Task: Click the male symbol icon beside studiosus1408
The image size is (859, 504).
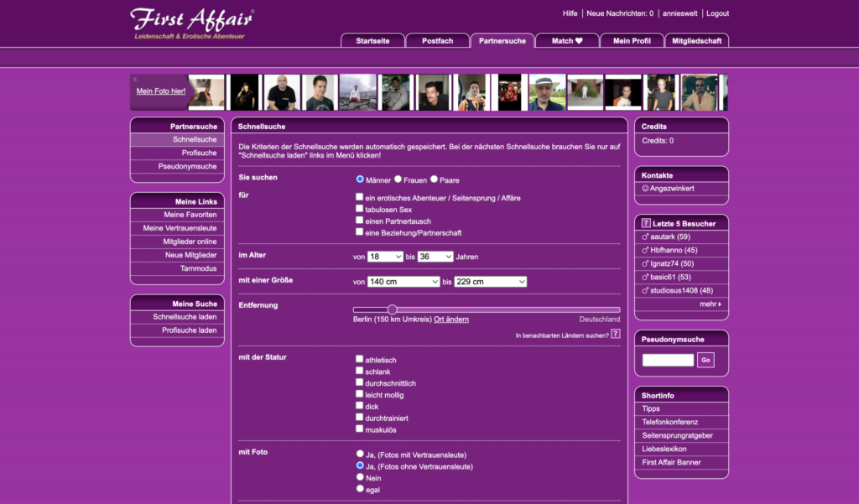Action: point(645,290)
